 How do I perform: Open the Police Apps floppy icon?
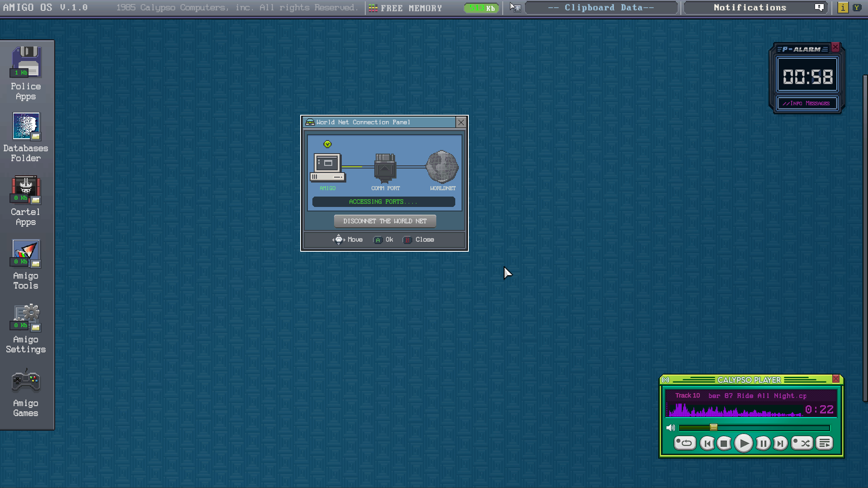26,62
